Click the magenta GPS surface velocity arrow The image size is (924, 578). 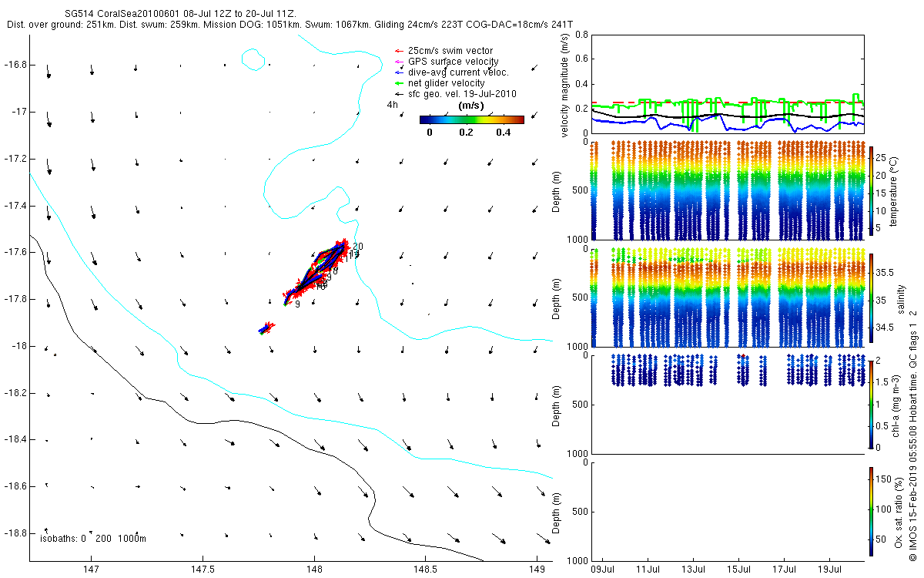[398, 62]
